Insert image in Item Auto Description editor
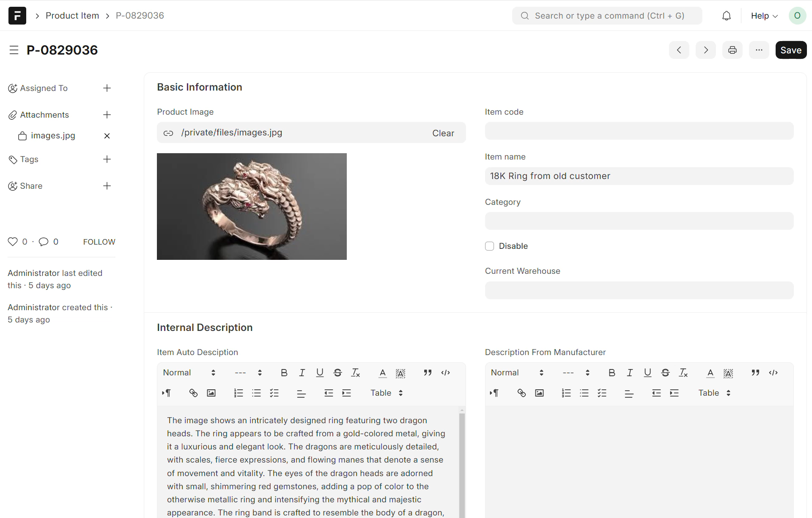The image size is (812, 518). 211,393
